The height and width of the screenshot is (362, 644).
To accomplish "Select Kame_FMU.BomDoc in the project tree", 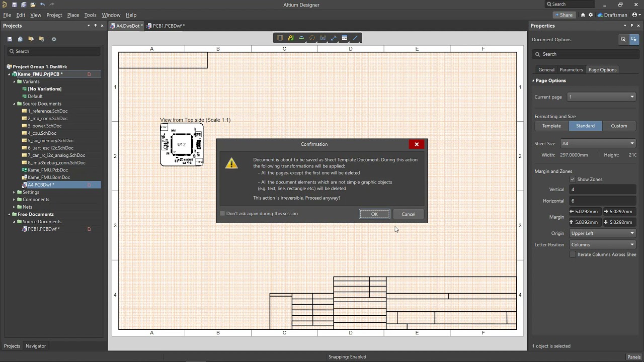I will pos(49,177).
